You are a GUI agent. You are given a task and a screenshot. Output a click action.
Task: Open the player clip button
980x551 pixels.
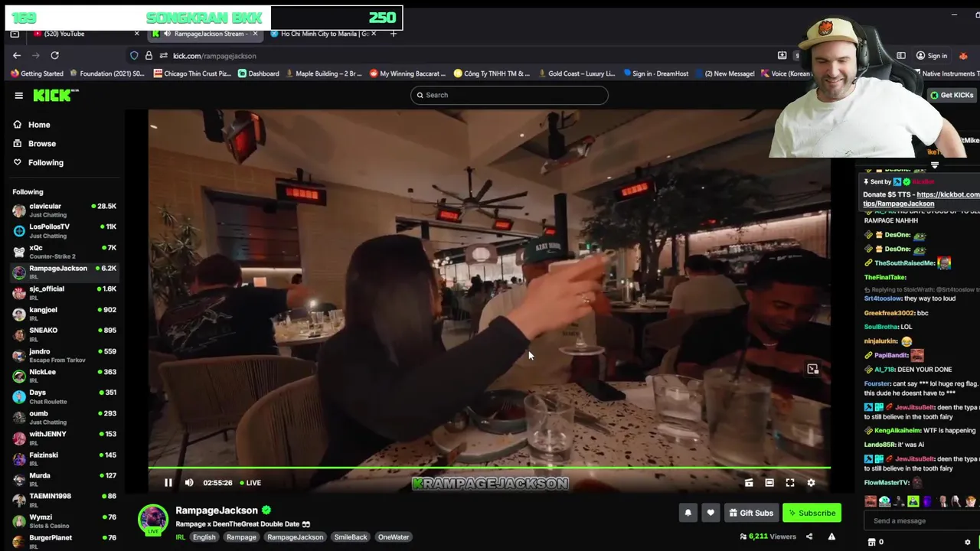pos(749,483)
